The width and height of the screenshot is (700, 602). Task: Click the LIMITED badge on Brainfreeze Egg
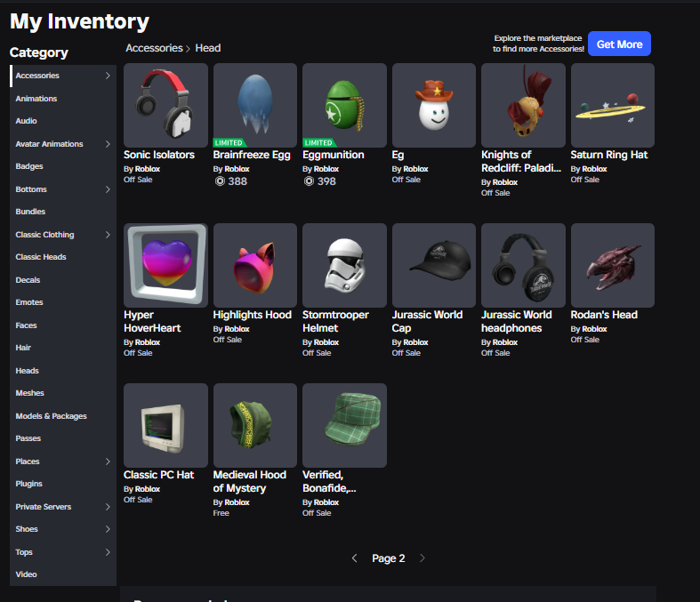coord(229,143)
